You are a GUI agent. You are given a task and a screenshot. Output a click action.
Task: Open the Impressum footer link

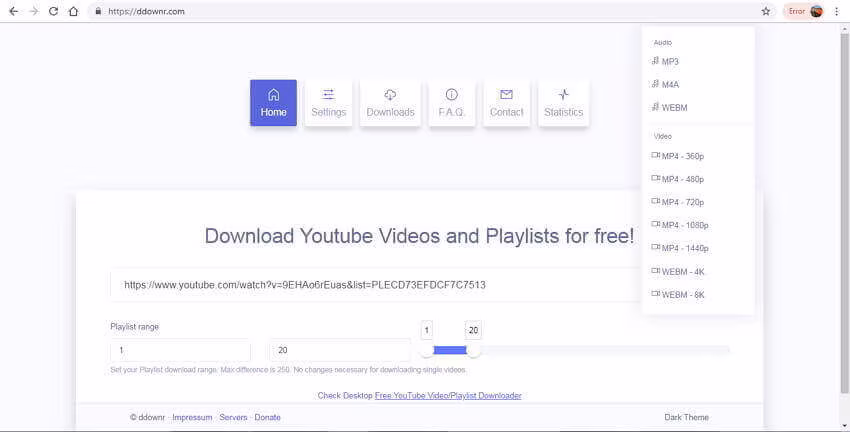coord(192,417)
